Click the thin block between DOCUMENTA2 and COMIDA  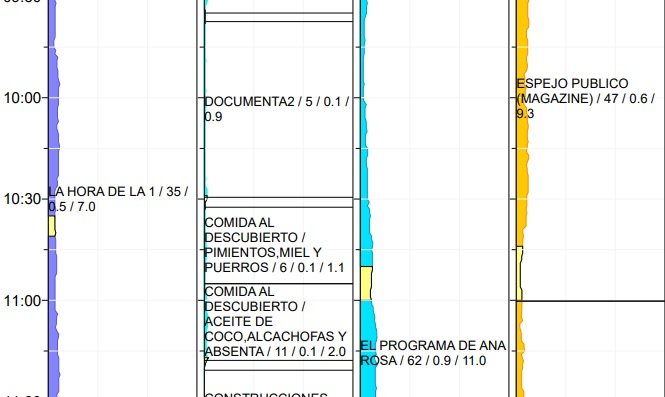[x=279, y=202]
